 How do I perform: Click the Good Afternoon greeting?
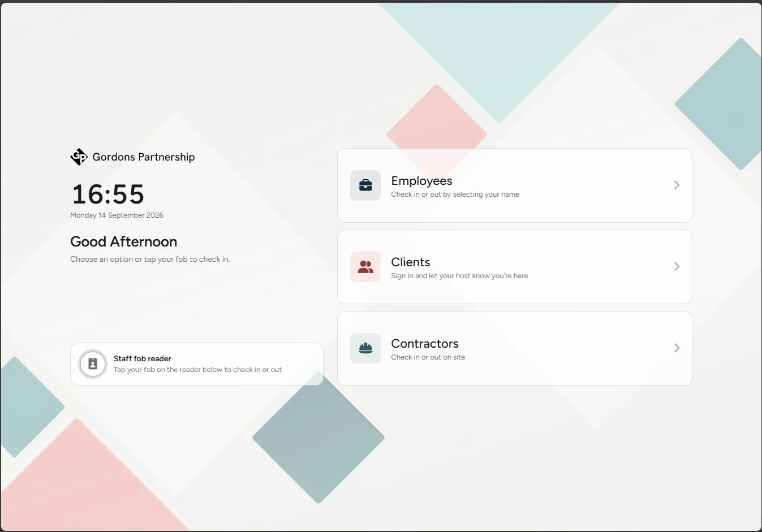123,241
